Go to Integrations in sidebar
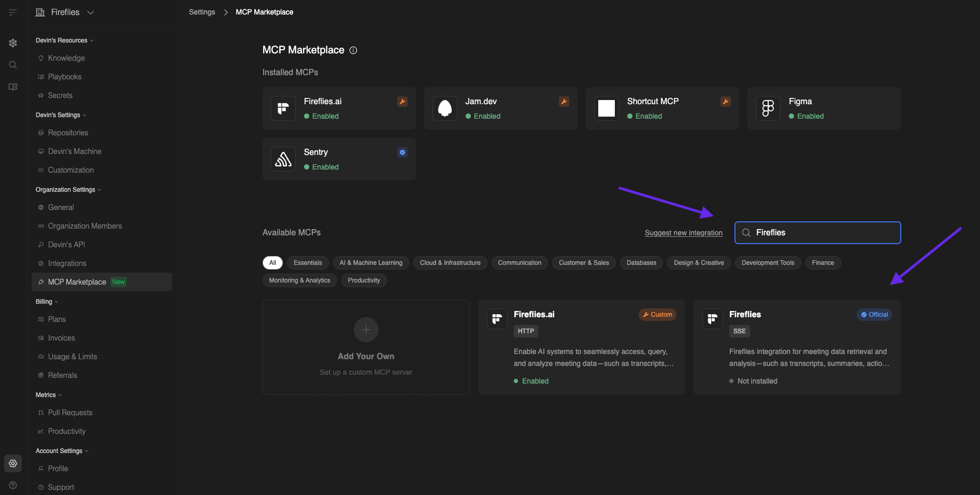 pyautogui.click(x=102, y=263)
